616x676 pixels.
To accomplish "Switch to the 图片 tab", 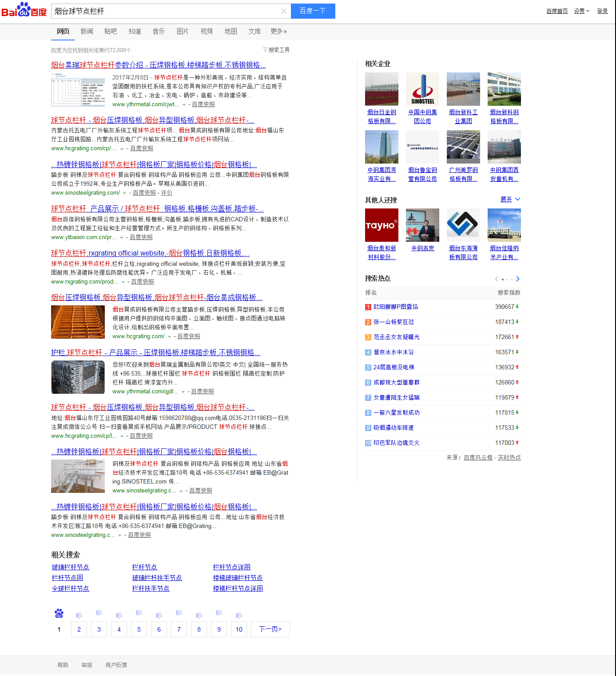I will coord(183,31).
